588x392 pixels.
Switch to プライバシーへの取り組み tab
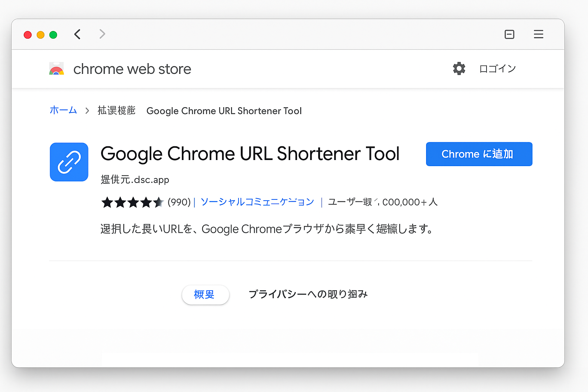[308, 294]
